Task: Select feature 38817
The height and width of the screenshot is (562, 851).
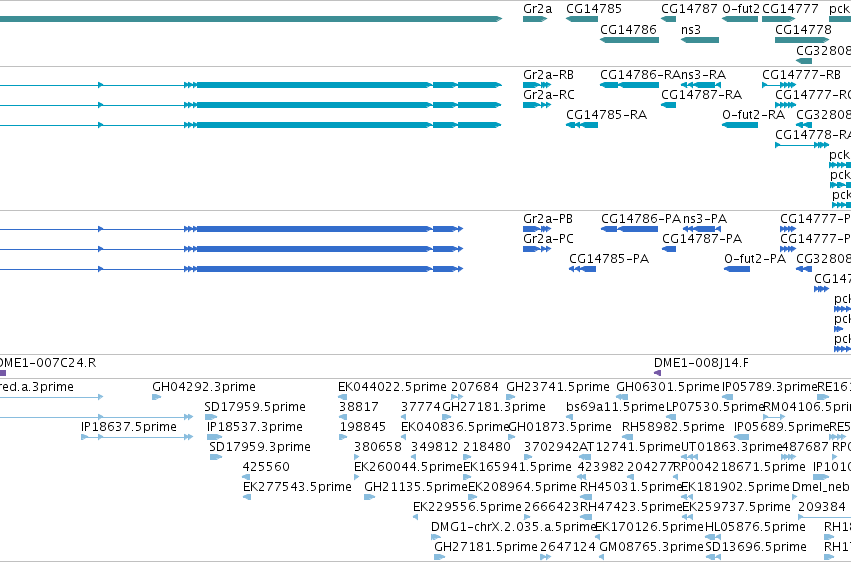Action: [359, 407]
